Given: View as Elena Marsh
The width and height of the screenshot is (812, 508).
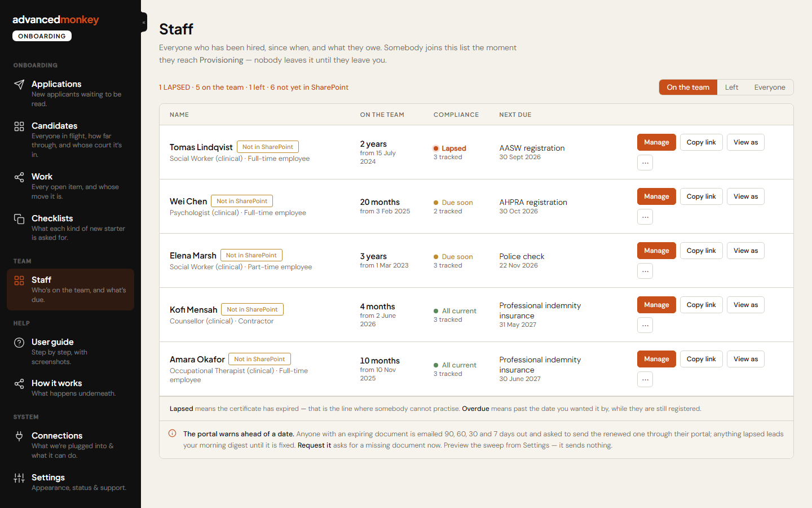Looking at the screenshot, I should click(745, 251).
